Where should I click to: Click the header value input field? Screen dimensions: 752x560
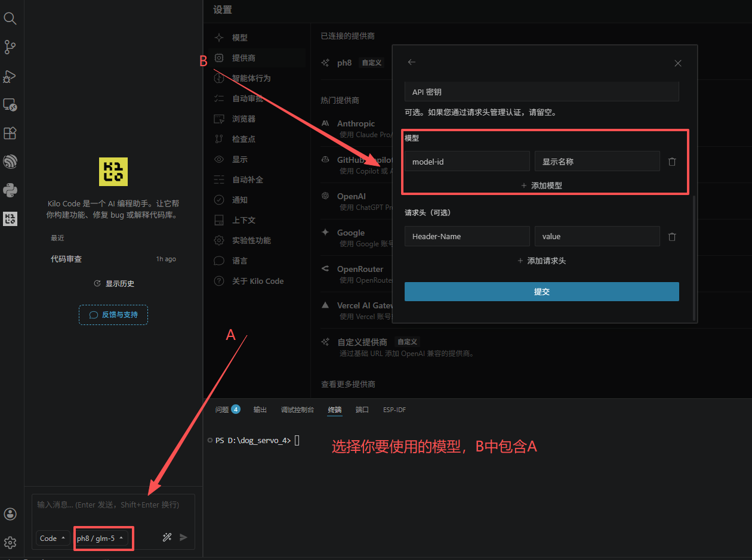597,237
